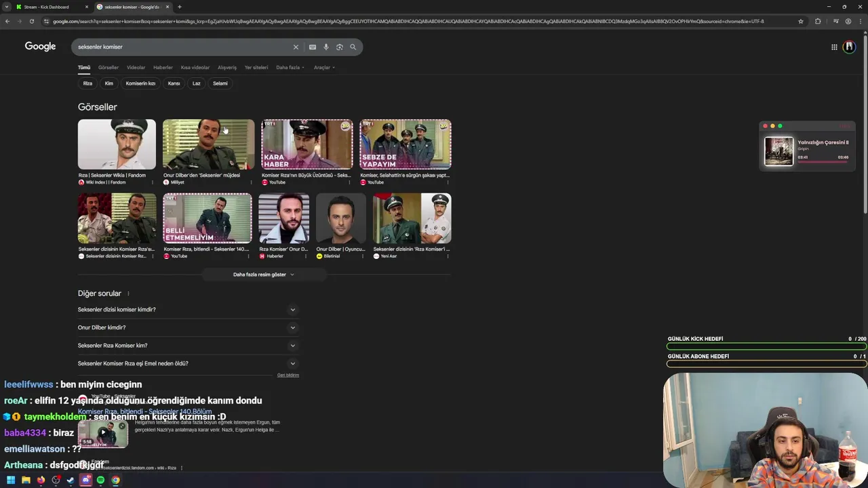This screenshot has height=488, width=868.
Task: Open the Chrome extensions puzzle icon
Action: click(818, 21)
